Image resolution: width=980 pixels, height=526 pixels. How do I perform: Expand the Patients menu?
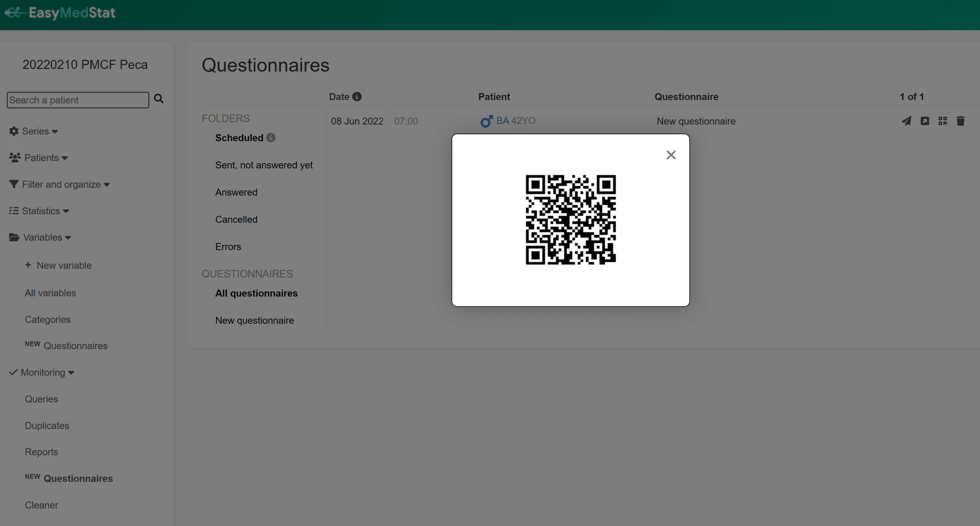point(39,158)
